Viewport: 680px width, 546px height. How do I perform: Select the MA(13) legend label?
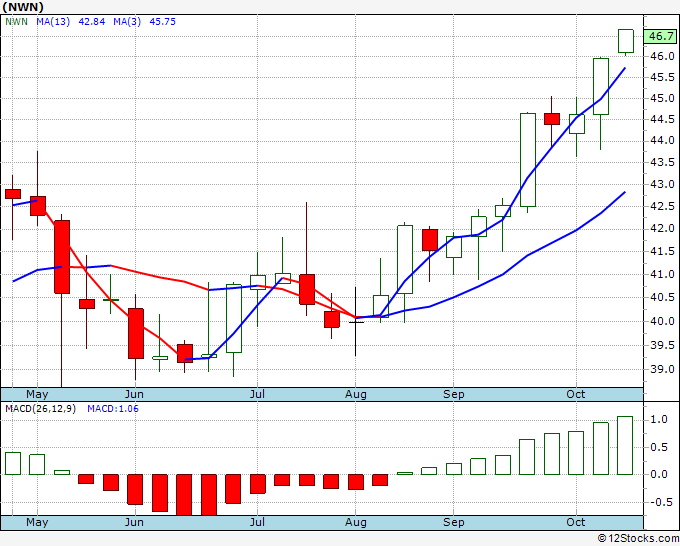(53, 22)
